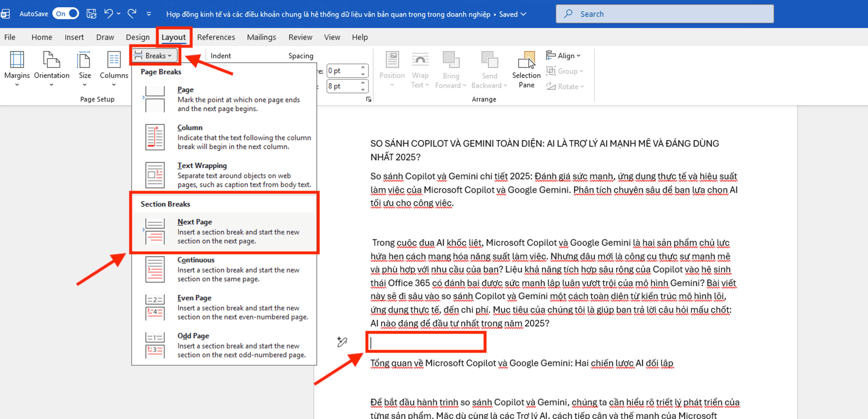This screenshot has width=868, height=419.
Task: Open the page Size menu
Action: coord(85,69)
